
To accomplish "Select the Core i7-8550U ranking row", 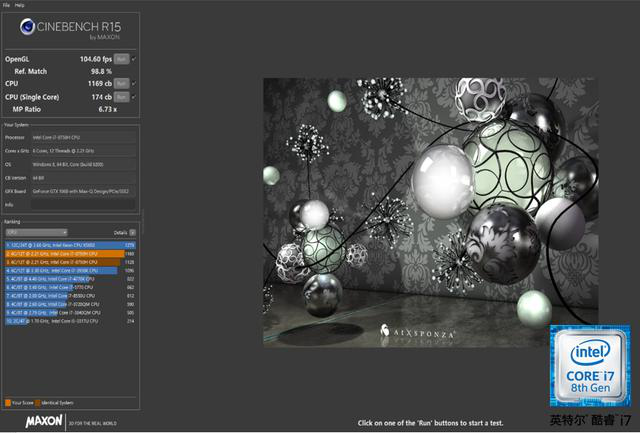I will 70,296.
